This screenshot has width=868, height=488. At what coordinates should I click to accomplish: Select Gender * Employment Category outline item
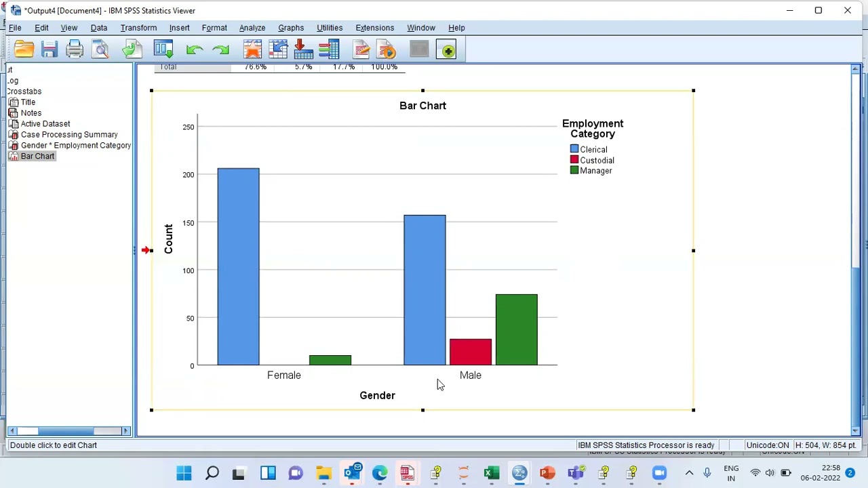(76, 146)
